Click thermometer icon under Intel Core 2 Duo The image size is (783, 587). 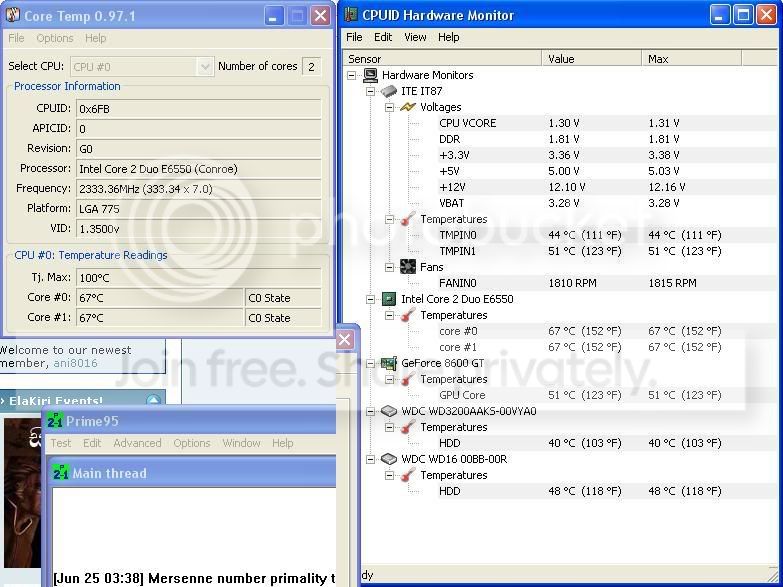tap(408, 315)
